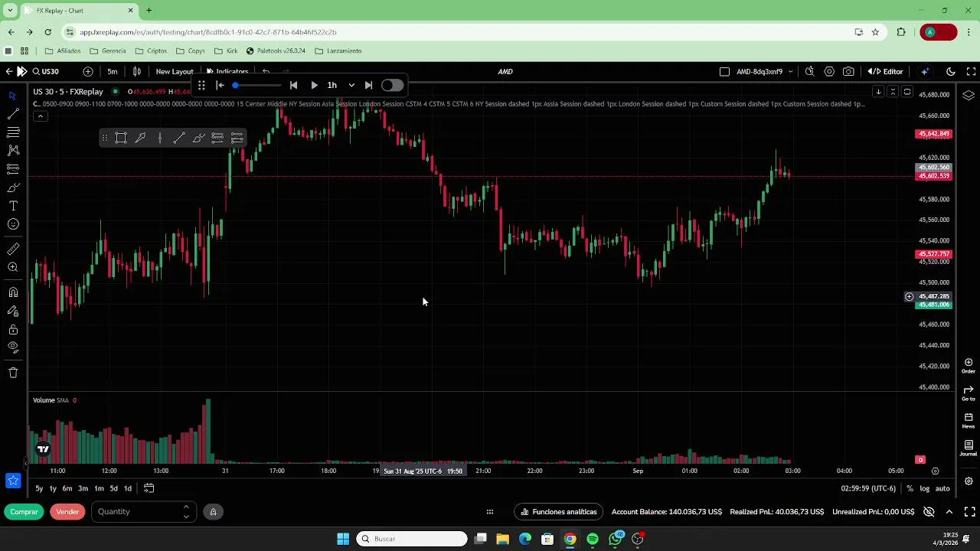
Task: Select the Text annotation tool
Action: click(x=13, y=206)
